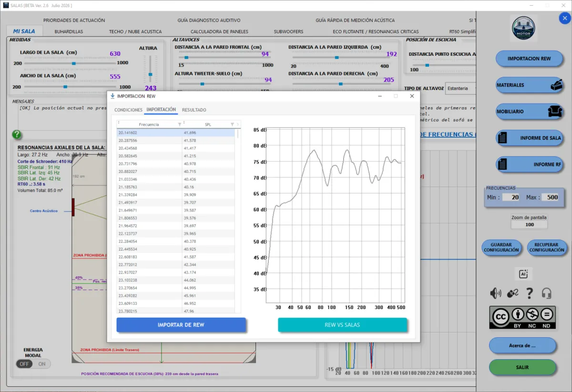The height and width of the screenshot is (392, 572).
Task: Switch to the Condiciones tab
Action: pos(128,110)
